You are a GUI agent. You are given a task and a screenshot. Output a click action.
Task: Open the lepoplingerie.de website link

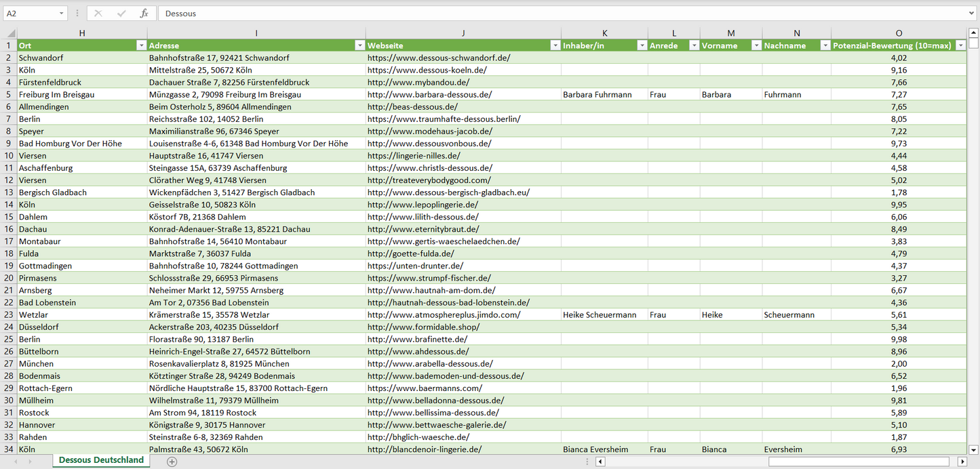click(423, 205)
